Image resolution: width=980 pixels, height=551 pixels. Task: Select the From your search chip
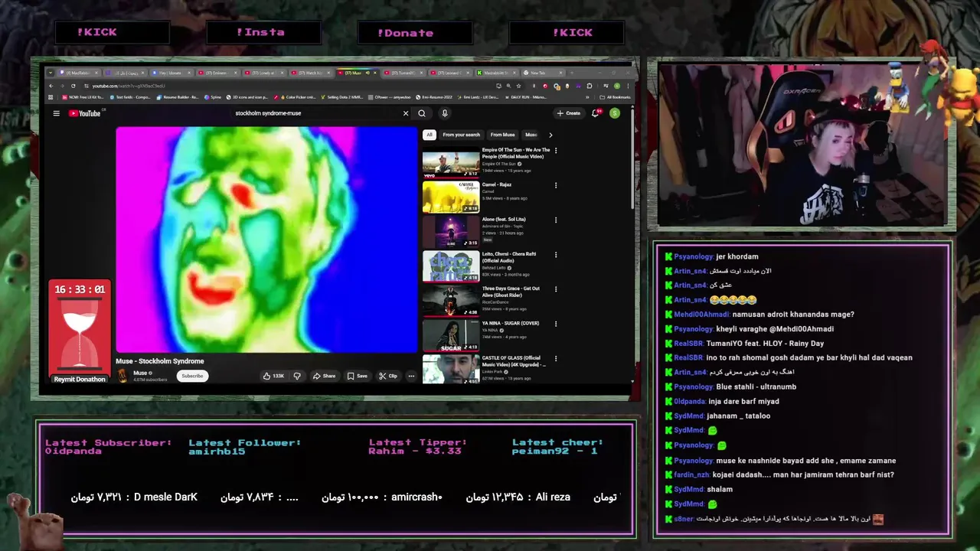tap(461, 135)
